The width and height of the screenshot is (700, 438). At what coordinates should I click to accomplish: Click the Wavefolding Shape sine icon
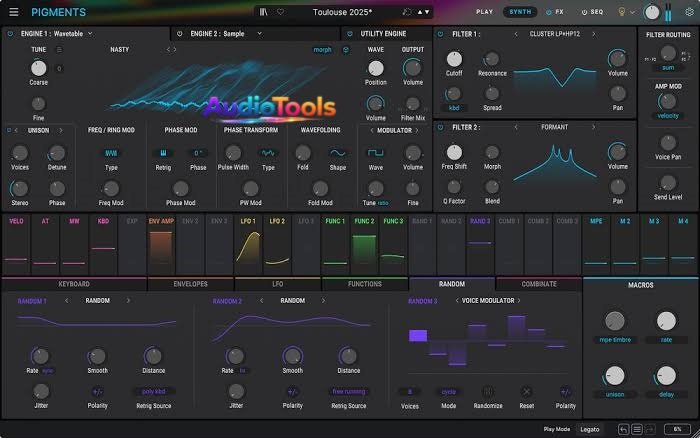click(338, 153)
